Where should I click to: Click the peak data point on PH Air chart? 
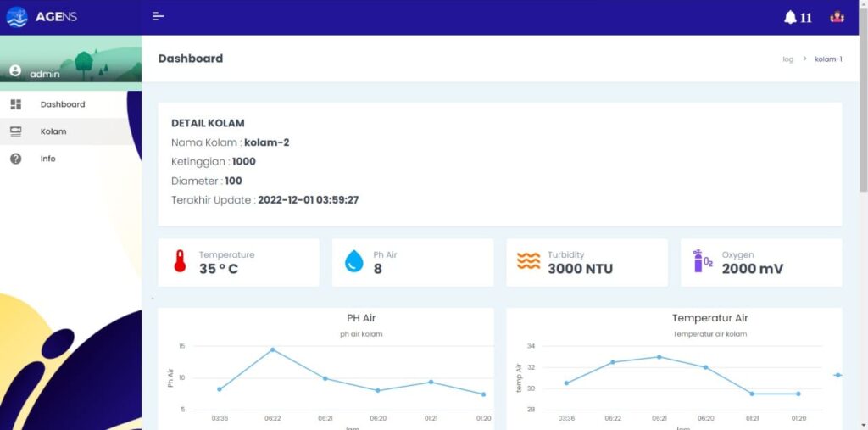[x=272, y=349]
